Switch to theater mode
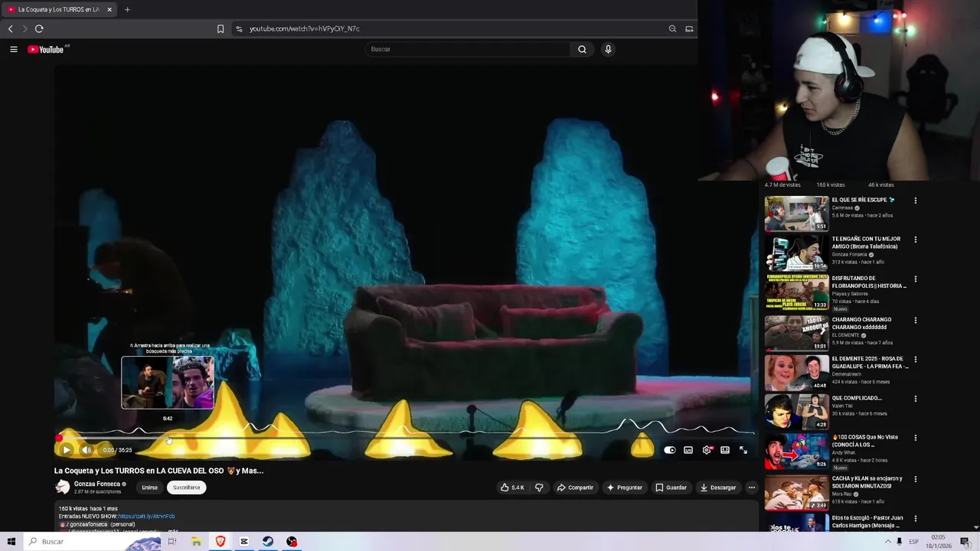 [x=725, y=450]
